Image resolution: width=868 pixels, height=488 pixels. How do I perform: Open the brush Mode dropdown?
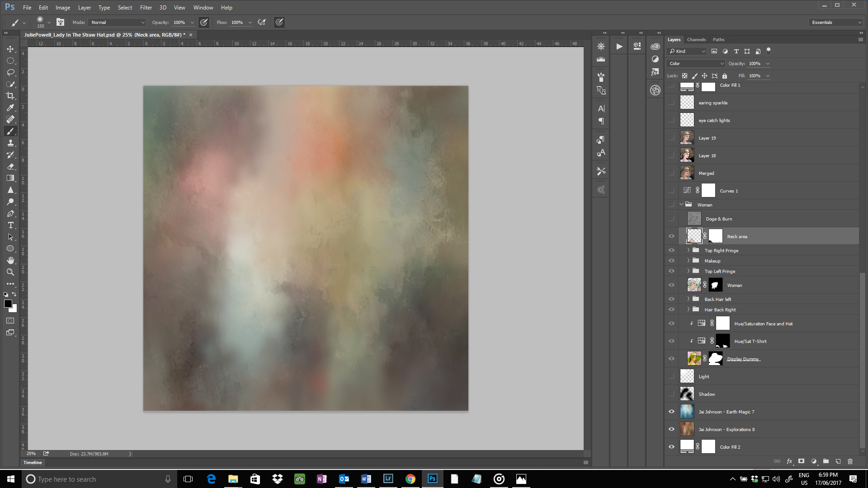[118, 22]
